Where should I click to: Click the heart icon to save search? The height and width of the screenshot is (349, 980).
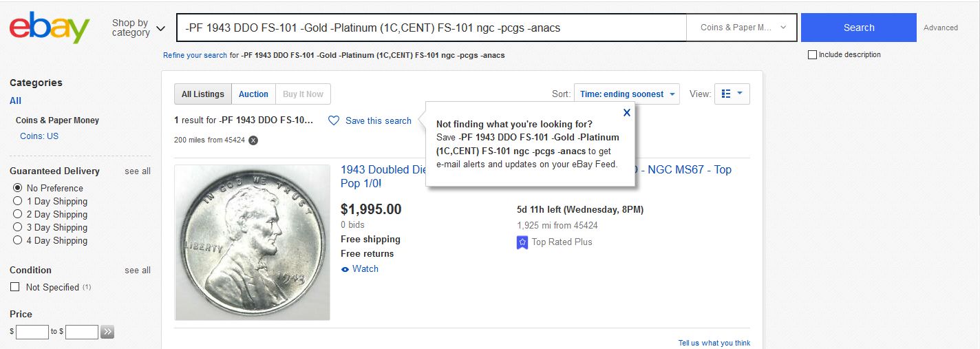tap(334, 120)
